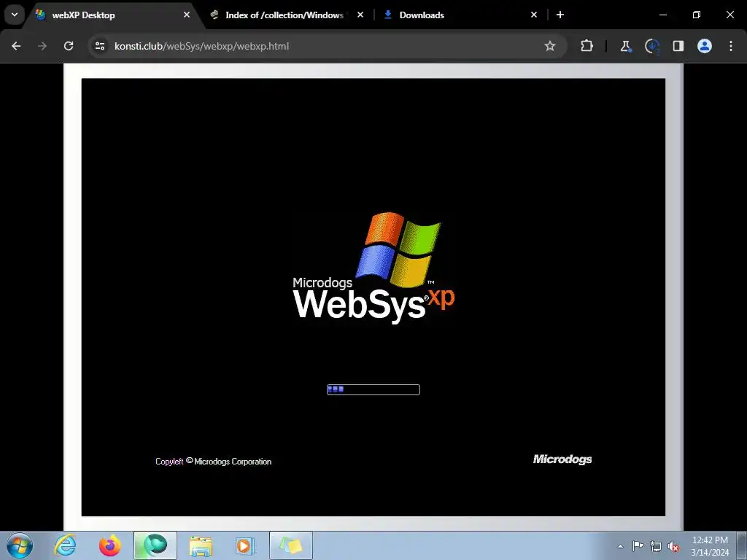The image size is (747, 560).
Task: Launch Firefox from the taskbar
Action: pyautogui.click(x=109, y=545)
